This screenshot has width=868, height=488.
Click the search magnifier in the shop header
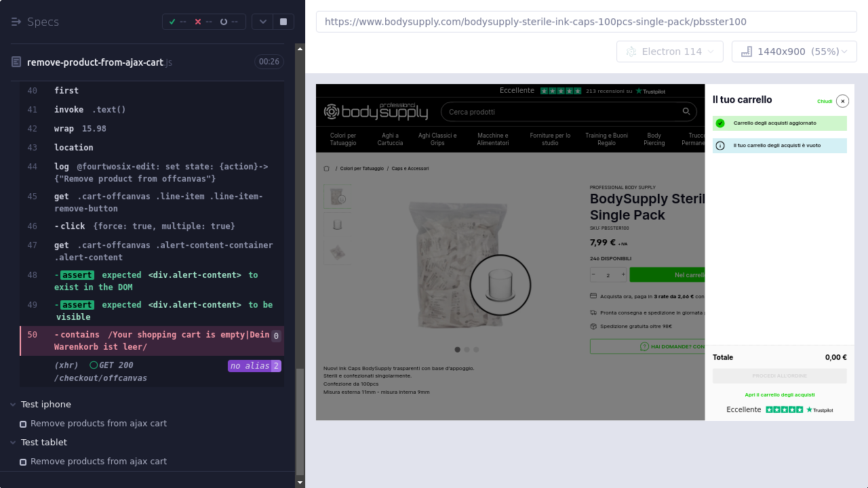(686, 112)
